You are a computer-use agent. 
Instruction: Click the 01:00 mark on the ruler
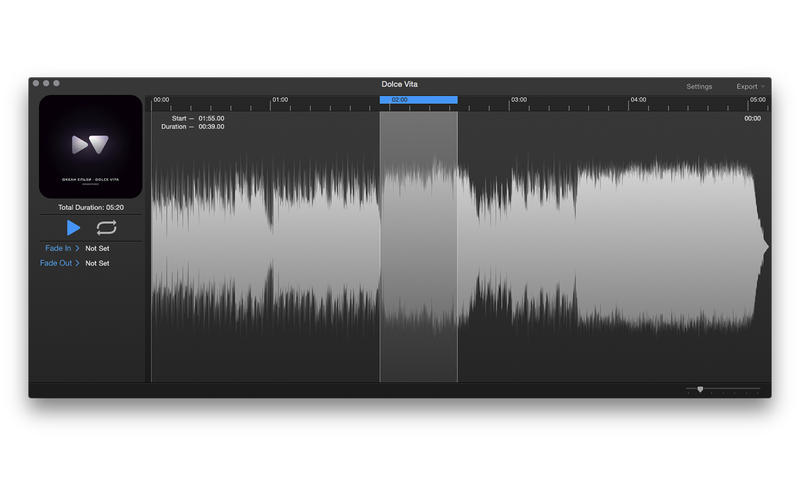click(x=280, y=100)
